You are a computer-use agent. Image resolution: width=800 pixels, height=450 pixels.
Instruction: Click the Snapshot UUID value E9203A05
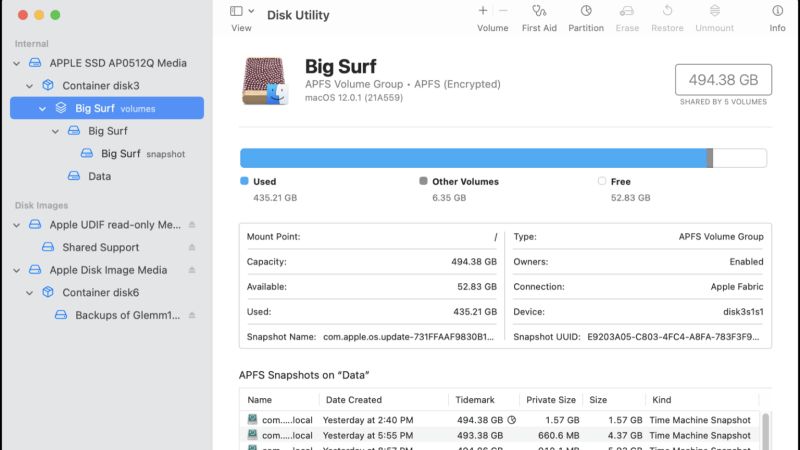coord(673,337)
